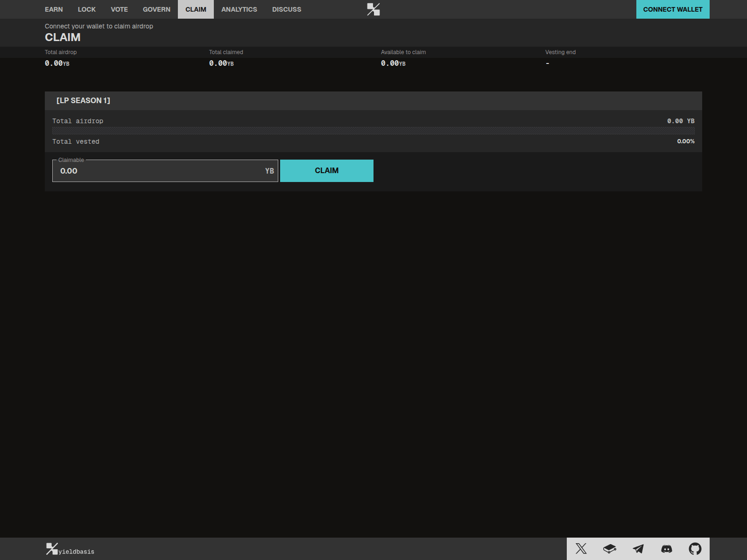Click the Yield Basis logo in header
Screen dimensions: 747x560
(373, 9)
